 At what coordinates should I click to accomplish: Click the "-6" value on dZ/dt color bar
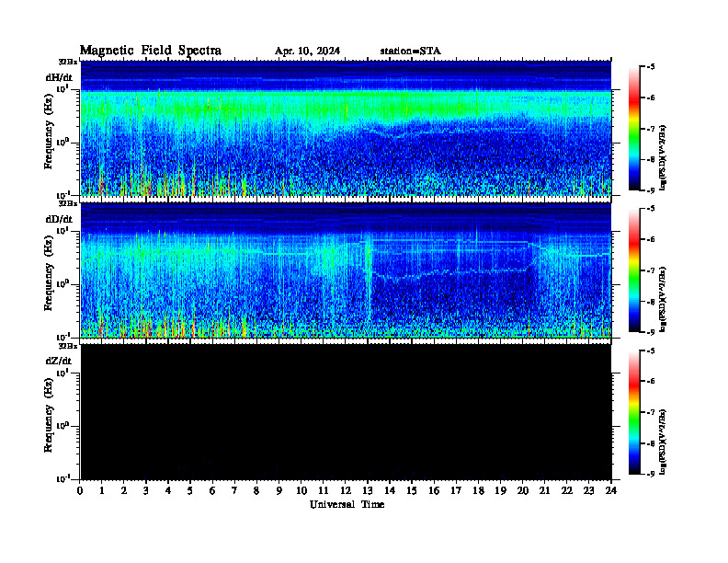pyautogui.click(x=651, y=382)
